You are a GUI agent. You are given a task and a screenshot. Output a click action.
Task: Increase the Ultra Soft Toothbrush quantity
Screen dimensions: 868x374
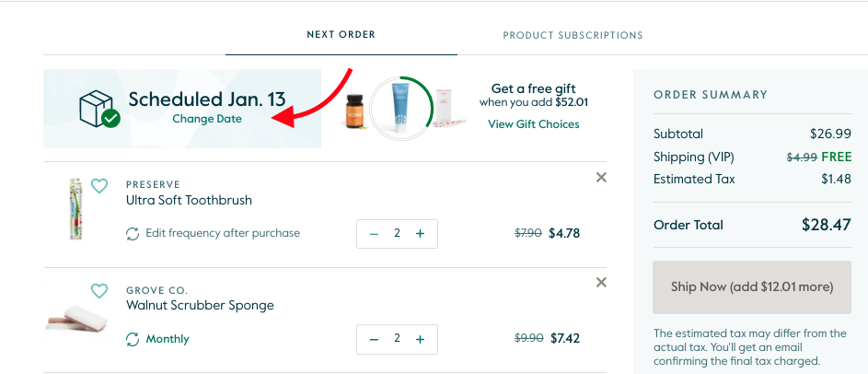420,234
